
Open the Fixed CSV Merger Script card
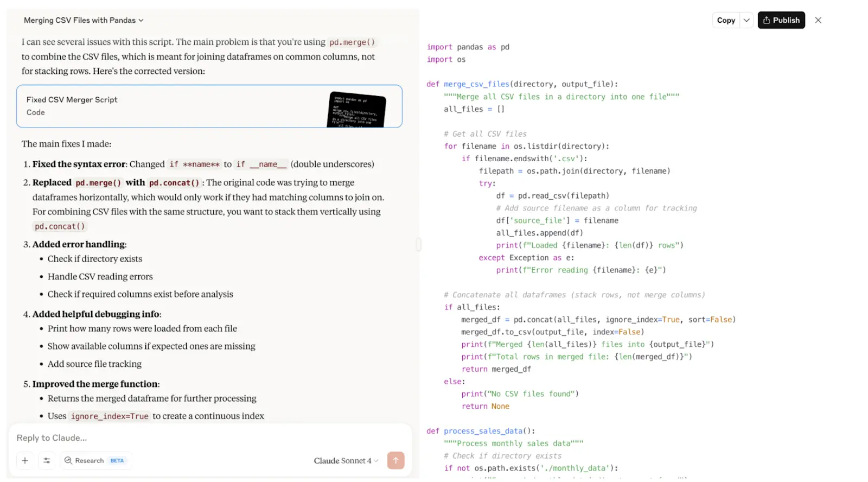click(x=209, y=106)
